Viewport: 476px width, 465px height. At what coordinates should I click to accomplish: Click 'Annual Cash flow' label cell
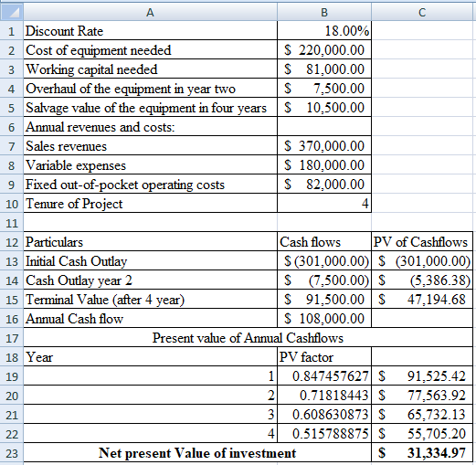150,319
